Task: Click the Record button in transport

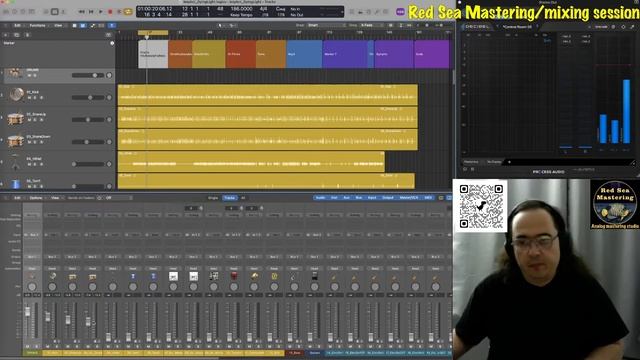Action: [x=110, y=12]
